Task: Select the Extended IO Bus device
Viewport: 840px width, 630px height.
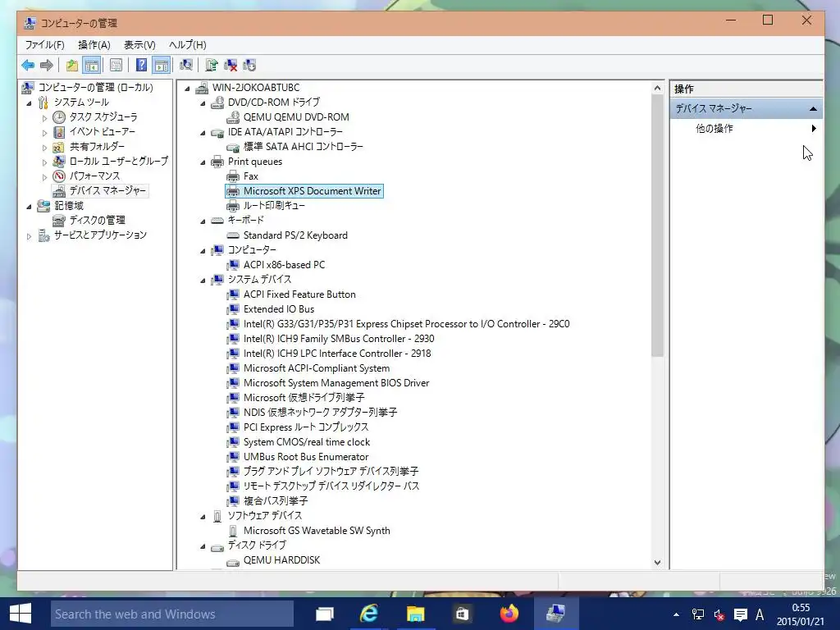Action: pyautogui.click(x=279, y=309)
